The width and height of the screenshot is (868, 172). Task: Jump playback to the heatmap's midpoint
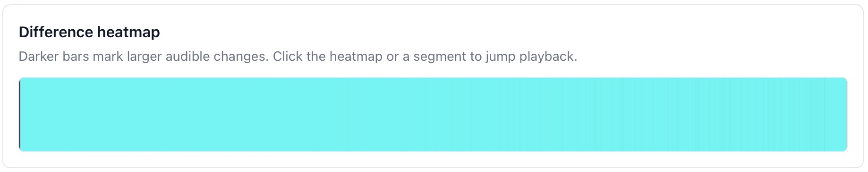[x=433, y=115]
